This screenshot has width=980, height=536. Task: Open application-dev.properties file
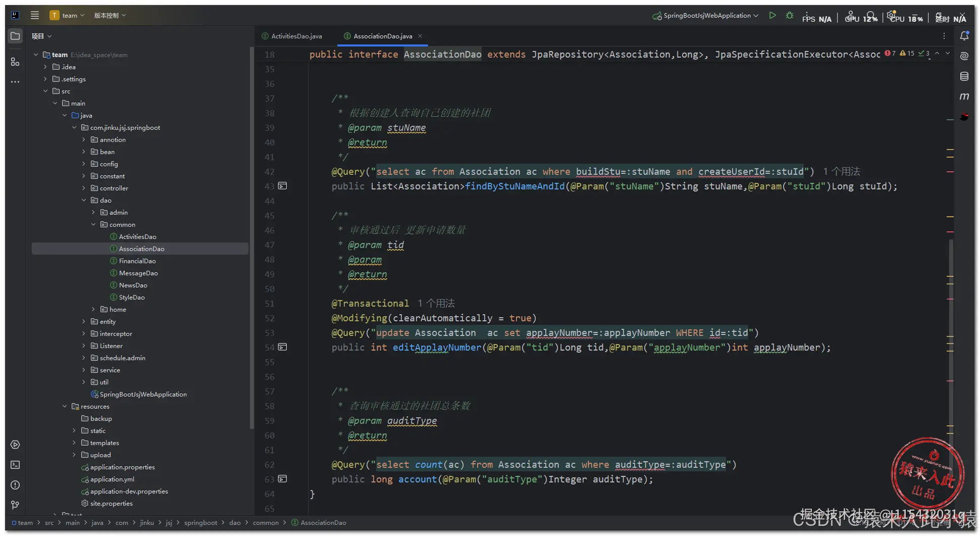pyautogui.click(x=129, y=491)
